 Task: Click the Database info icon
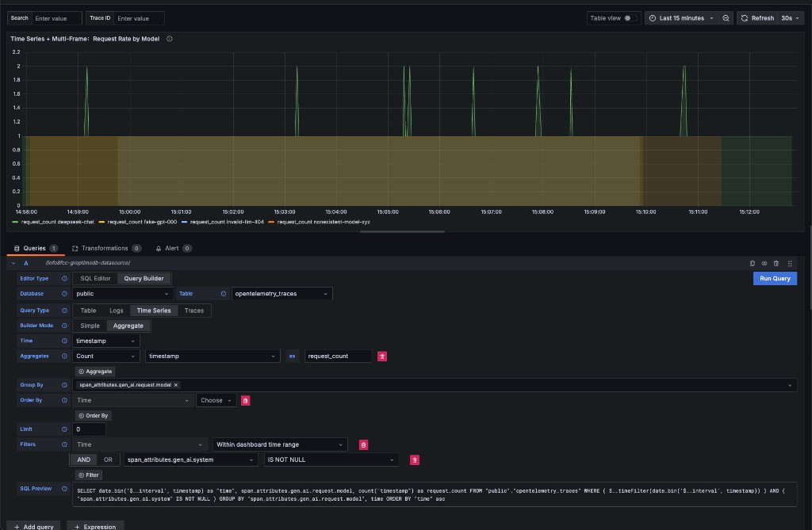click(64, 293)
